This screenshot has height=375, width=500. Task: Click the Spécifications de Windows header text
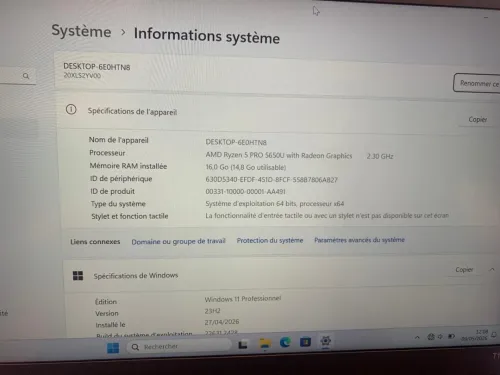[x=136, y=276]
